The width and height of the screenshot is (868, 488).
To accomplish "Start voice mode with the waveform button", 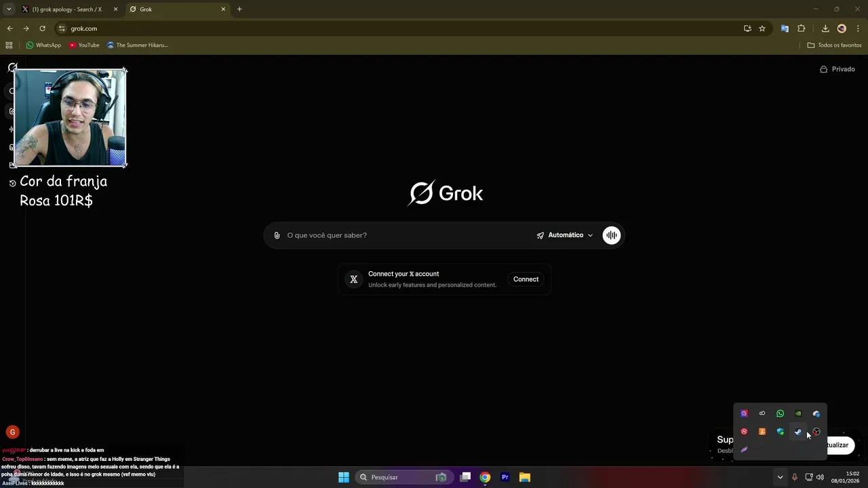I will coord(612,235).
